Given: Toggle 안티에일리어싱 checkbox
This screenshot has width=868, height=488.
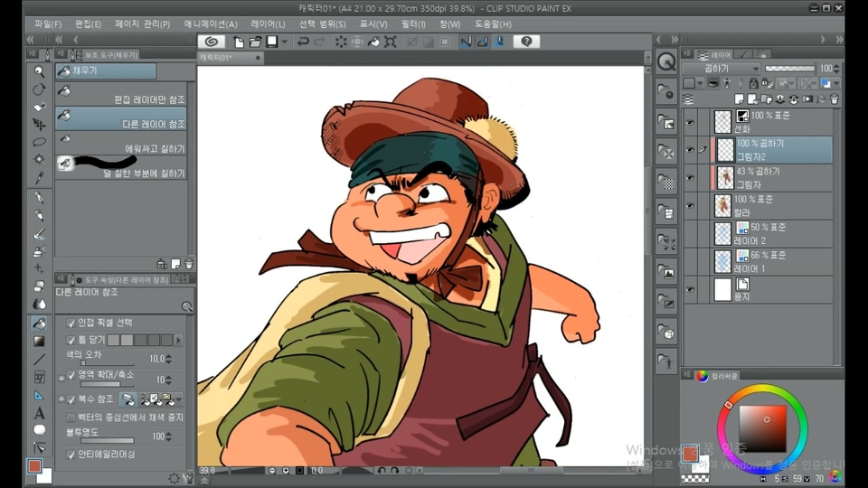Looking at the screenshot, I should point(71,455).
